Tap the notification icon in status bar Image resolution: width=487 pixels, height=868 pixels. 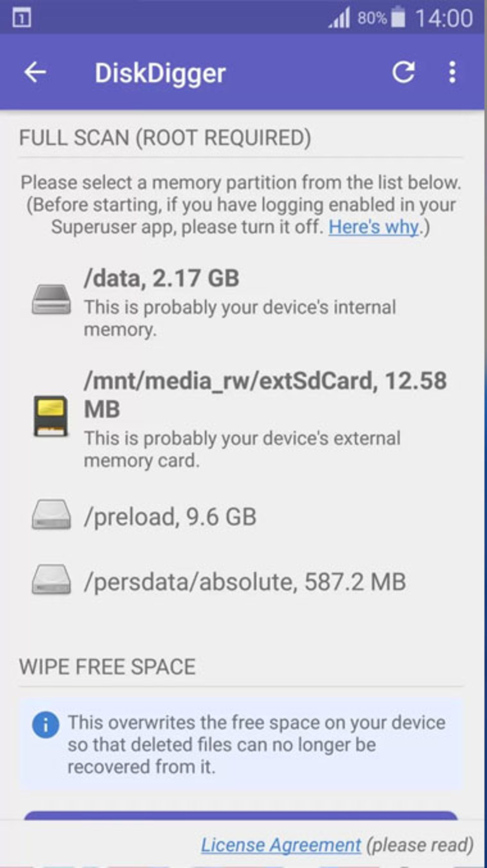click(22, 18)
